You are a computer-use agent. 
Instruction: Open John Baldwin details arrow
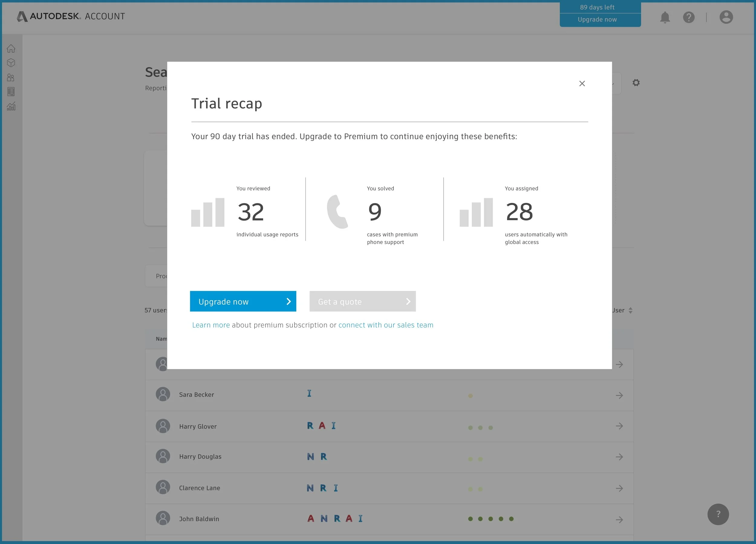pos(619,519)
